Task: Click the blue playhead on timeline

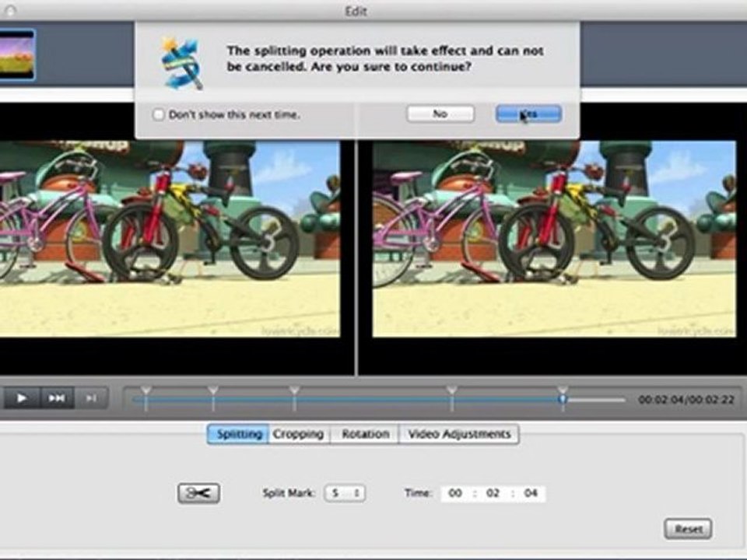Action: pos(563,399)
